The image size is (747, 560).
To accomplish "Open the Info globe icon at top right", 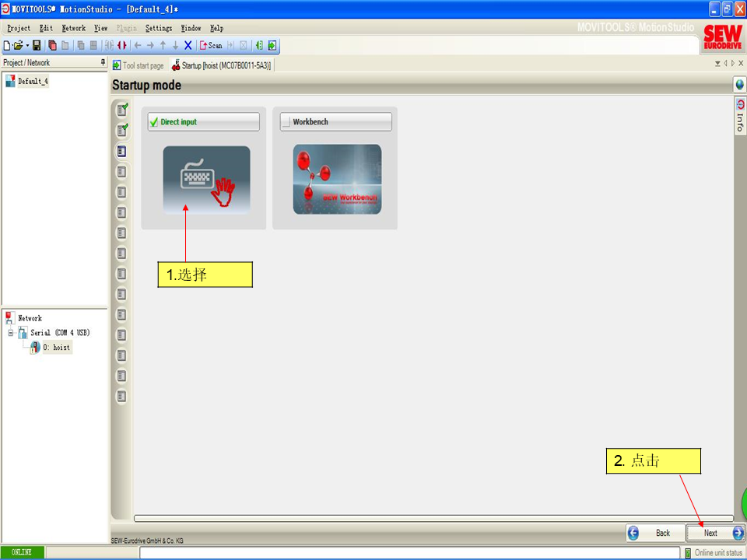I will pos(739,84).
